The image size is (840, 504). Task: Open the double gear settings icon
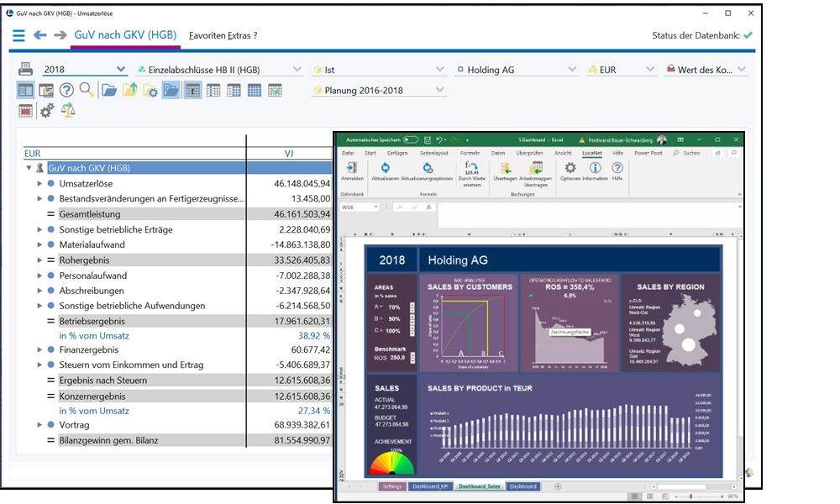tap(46, 110)
